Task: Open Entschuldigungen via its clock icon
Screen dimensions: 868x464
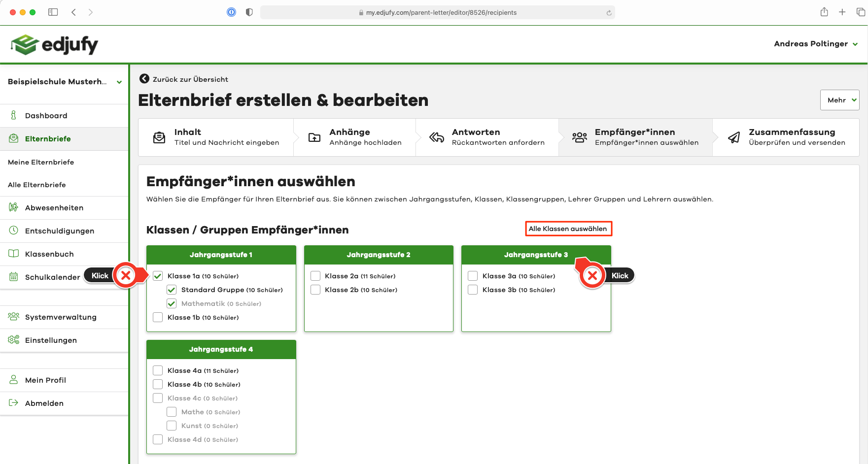Action: 14,231
